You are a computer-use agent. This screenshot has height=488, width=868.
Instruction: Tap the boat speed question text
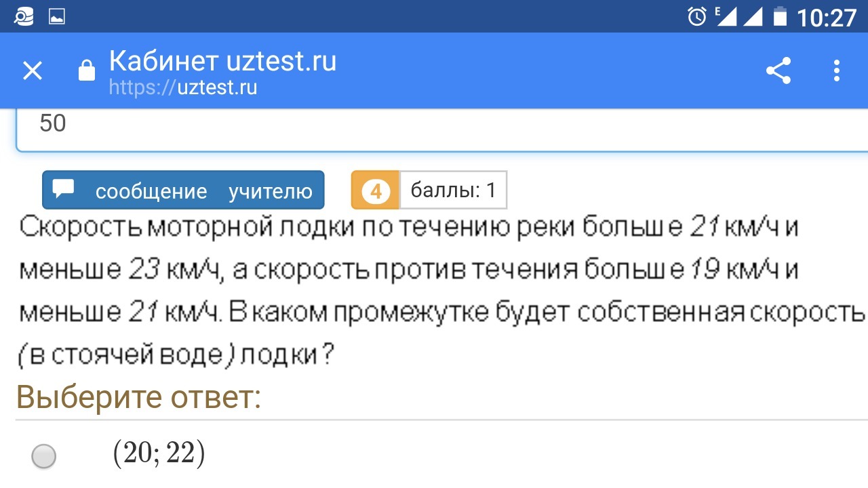coord(442,291)
